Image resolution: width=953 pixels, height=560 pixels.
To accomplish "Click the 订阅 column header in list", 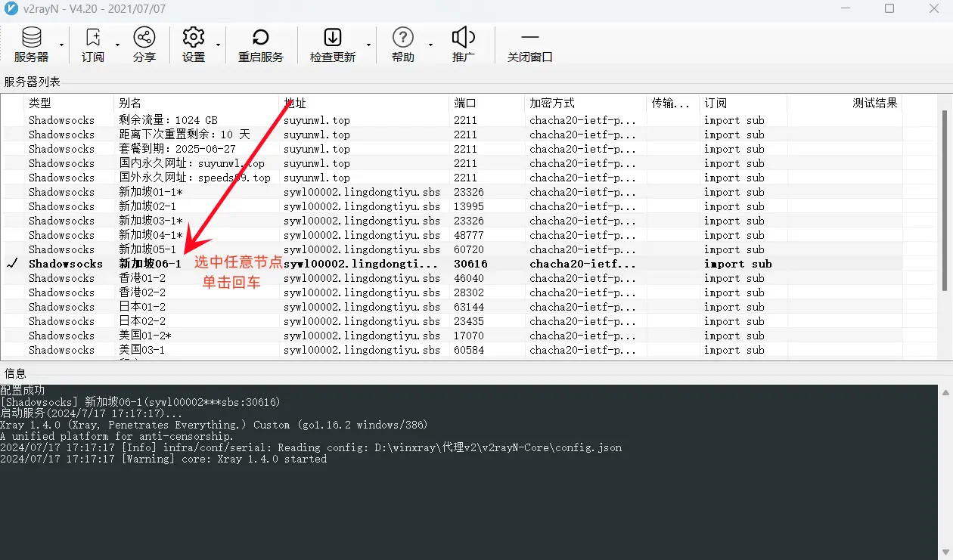I will click(x=743, y=103).
